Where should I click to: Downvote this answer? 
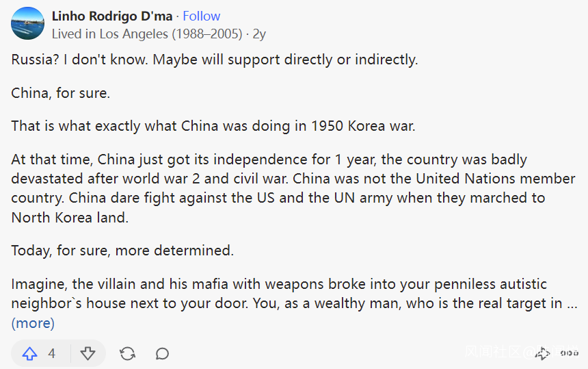pos(88,353)
